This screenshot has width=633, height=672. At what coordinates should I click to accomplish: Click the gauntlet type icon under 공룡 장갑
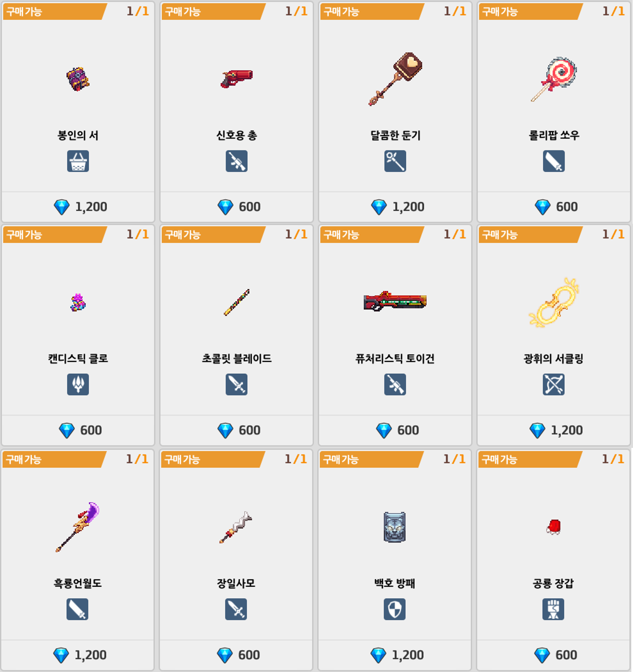[553, 609]
